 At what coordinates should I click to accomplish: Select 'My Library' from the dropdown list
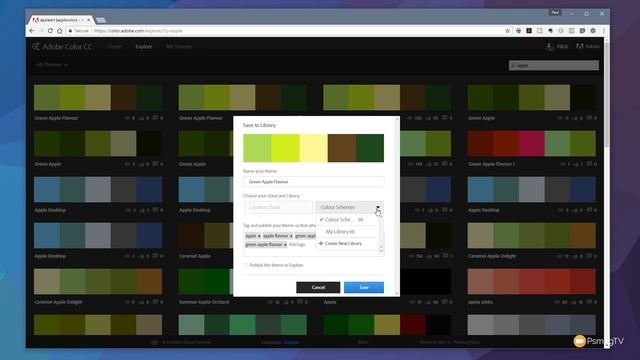(347, 231)
